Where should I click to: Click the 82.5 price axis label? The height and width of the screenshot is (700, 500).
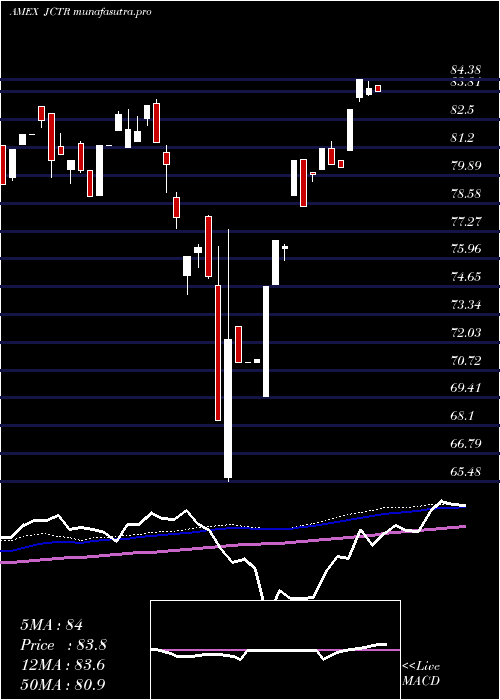coord(462,110)
